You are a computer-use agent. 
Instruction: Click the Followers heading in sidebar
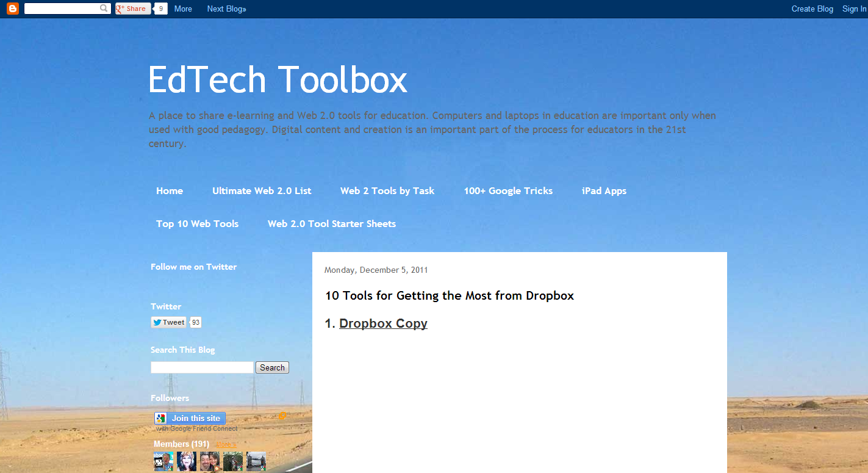point(170,398)
